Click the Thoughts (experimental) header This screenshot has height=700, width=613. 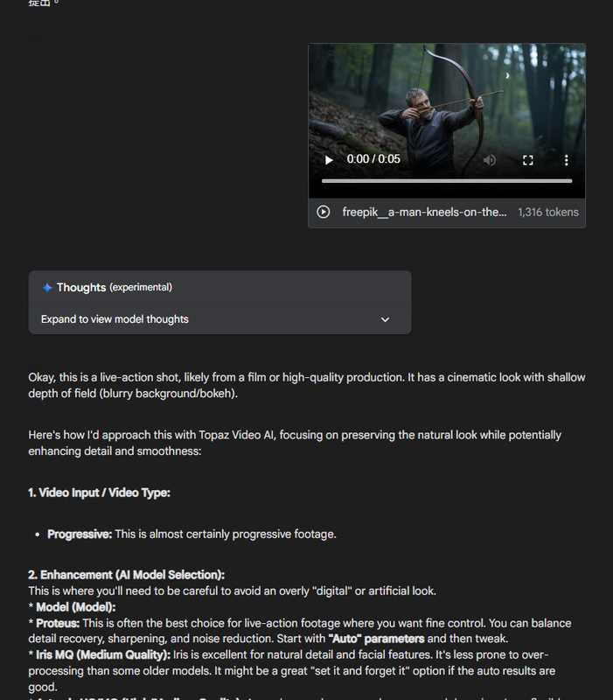click(115, 288)
